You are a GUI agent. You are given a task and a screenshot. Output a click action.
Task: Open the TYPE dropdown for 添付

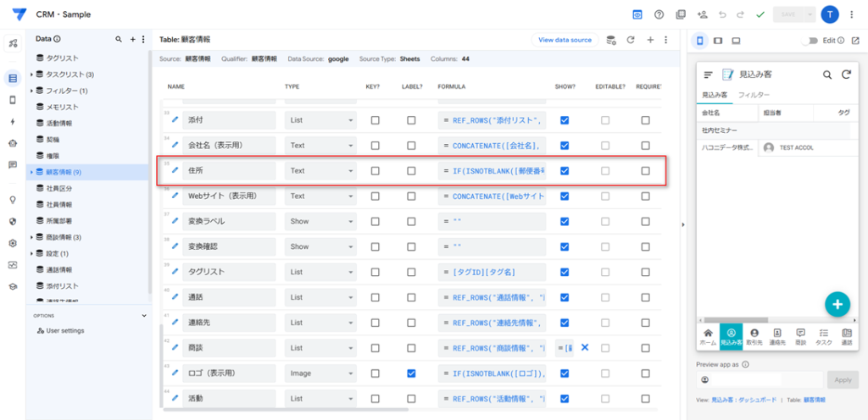coord(321,120)
